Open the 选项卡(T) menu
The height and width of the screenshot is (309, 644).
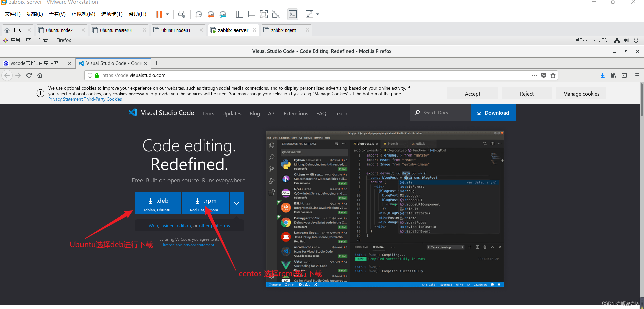pyautogui.click(x=112, y=14)
